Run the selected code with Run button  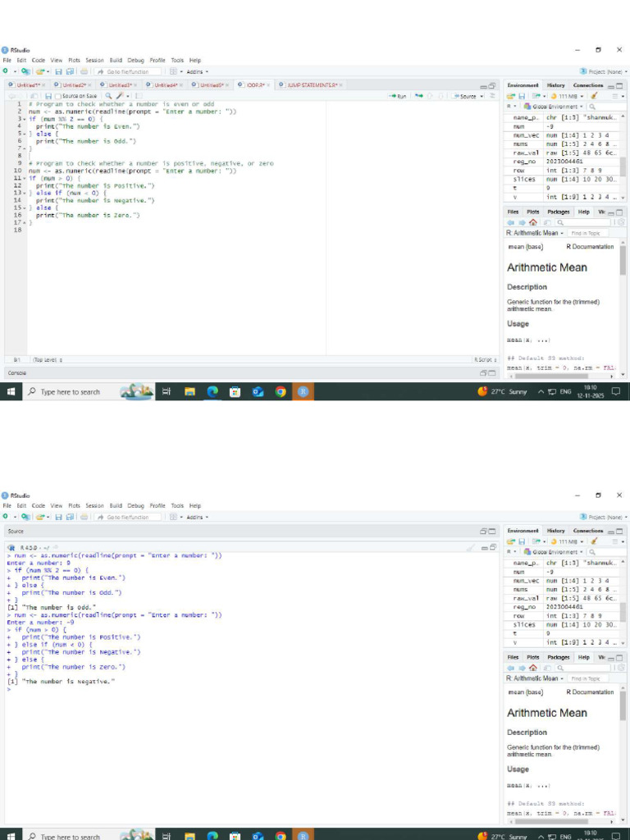pos(398,96)
